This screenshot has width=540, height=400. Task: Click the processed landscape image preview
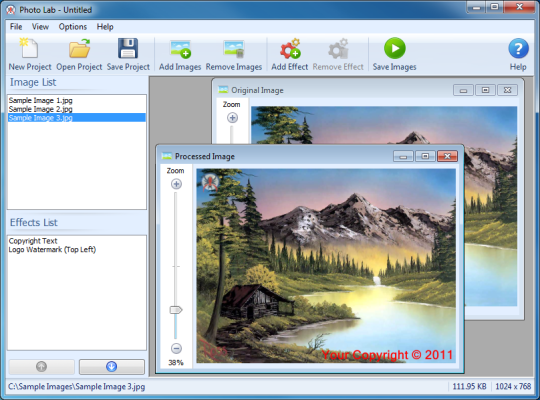click(326, 266)
